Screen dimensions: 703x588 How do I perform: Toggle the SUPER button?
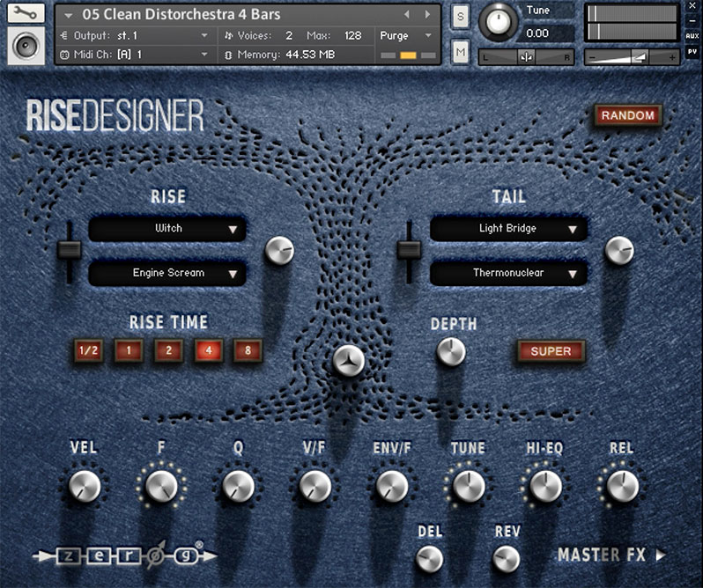click(x=551, y=351)
